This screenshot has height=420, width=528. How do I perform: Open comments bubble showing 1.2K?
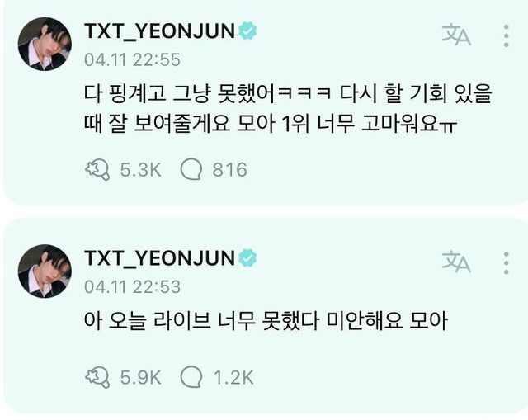191,377
